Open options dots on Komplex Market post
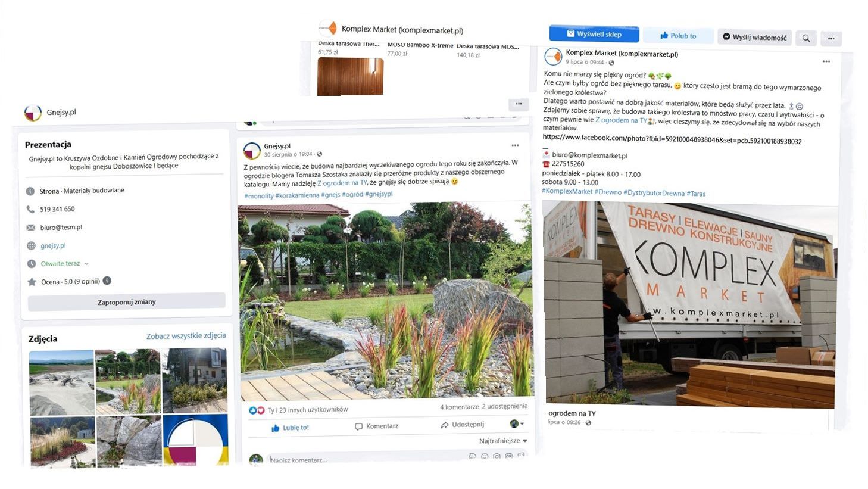 [x=826, y=61]
